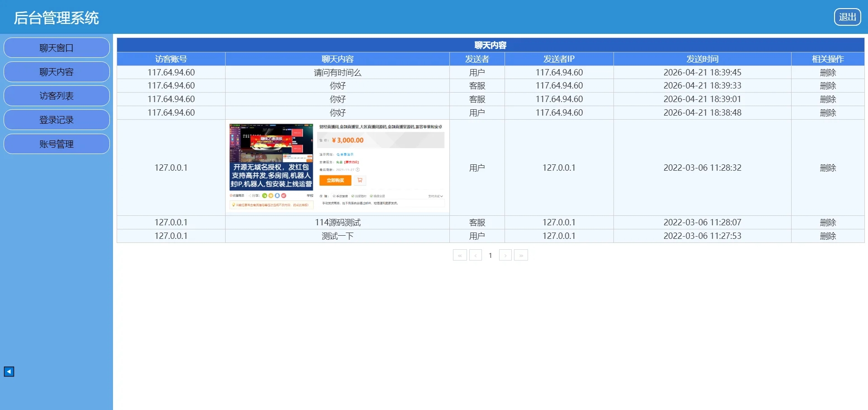Open the 聊天窗口 sidebar menu
This screenshot has height=410, width=868.
57,48
